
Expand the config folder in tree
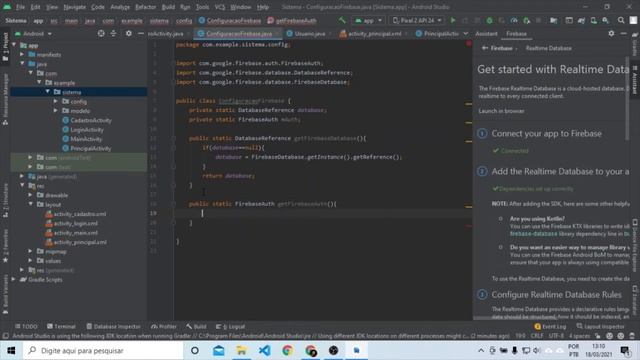coord(56,101)
